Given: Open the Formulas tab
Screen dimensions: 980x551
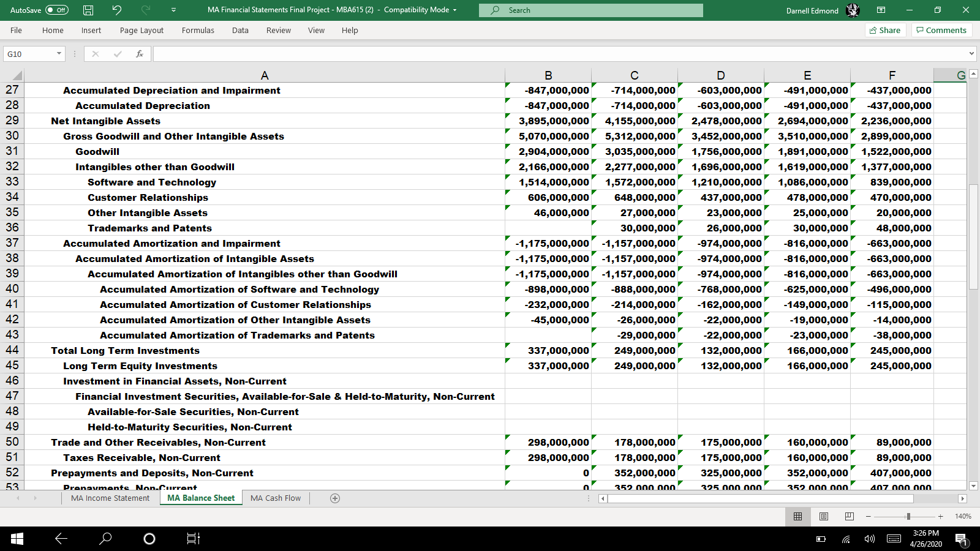Looking at the screenshot, I should [x=198, y=30].
